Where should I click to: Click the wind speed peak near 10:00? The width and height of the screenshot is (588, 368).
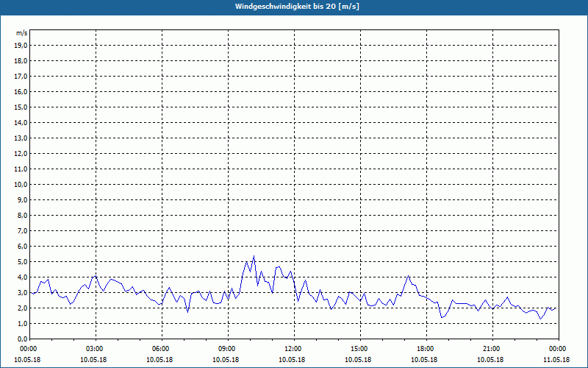[x=254, y=256]
